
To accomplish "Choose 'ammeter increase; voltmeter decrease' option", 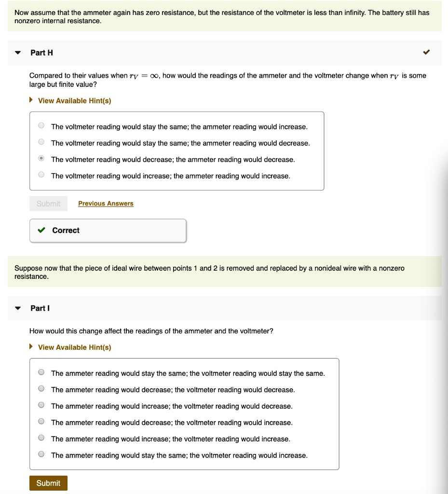I will (41, 406).
